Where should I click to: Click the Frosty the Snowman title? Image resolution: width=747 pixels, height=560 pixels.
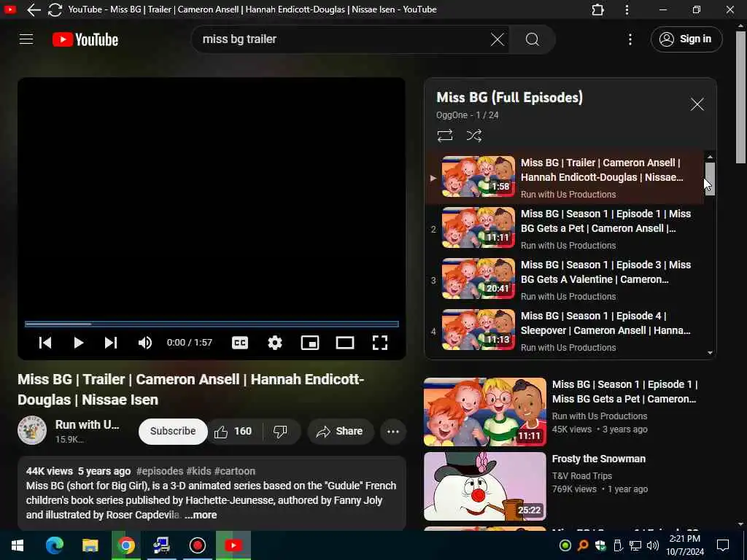click(x=599, y=459)
